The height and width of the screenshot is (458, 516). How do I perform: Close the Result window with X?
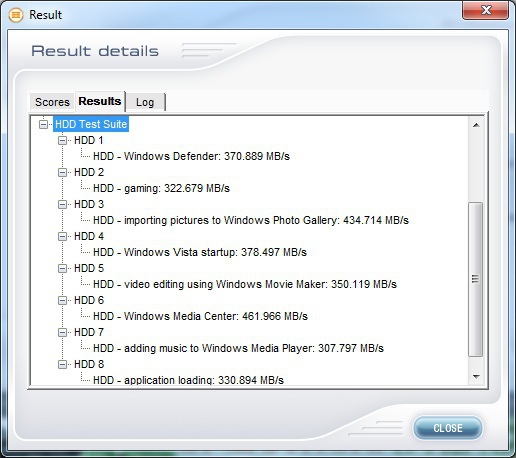pos(486,10)
